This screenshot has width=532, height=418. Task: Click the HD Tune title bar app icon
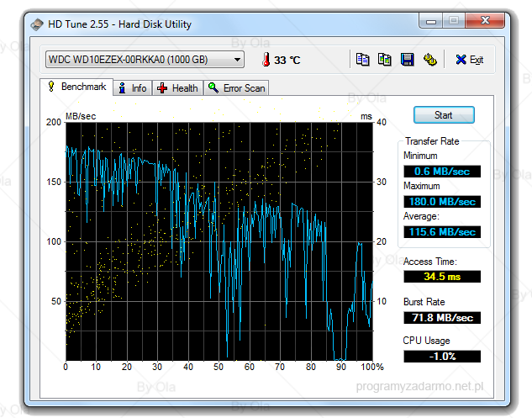tap(37, 24)
